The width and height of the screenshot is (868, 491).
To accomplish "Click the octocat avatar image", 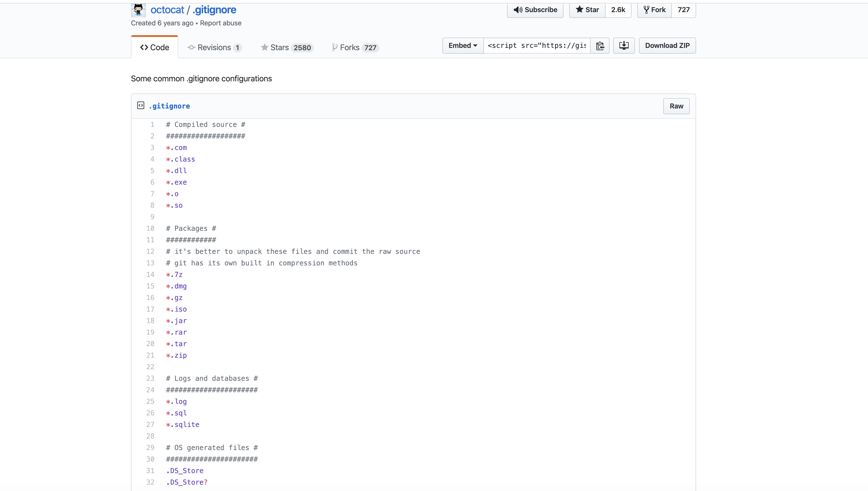I will coord(138,10).
